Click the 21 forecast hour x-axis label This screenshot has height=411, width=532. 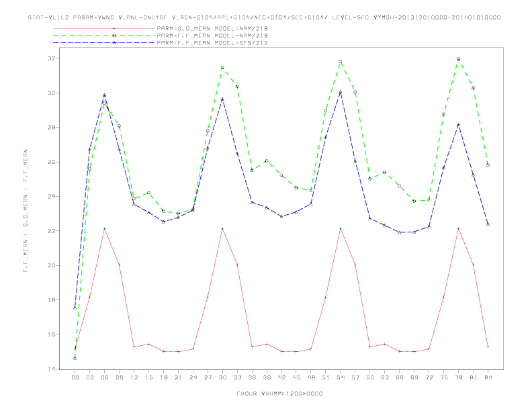coord(178,377)
